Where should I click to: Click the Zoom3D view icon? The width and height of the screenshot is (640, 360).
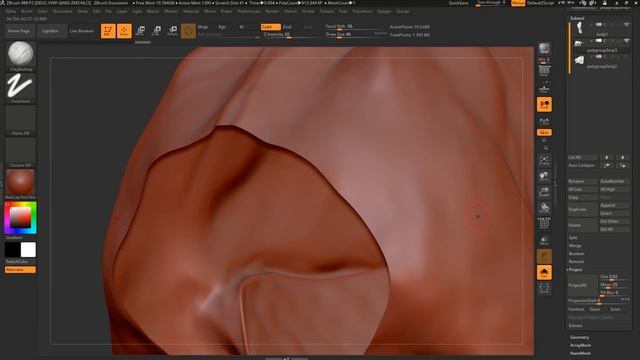click(544, 192)
